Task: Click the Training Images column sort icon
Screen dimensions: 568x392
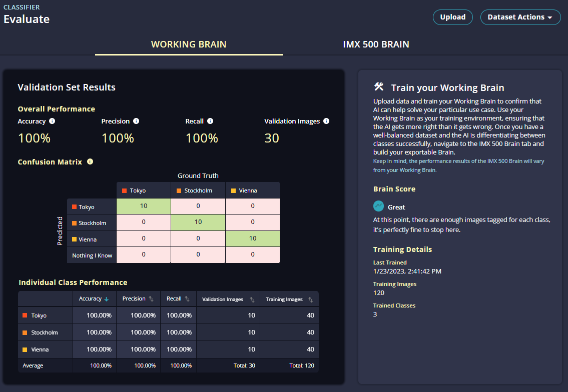Action: tap(310, 298)
